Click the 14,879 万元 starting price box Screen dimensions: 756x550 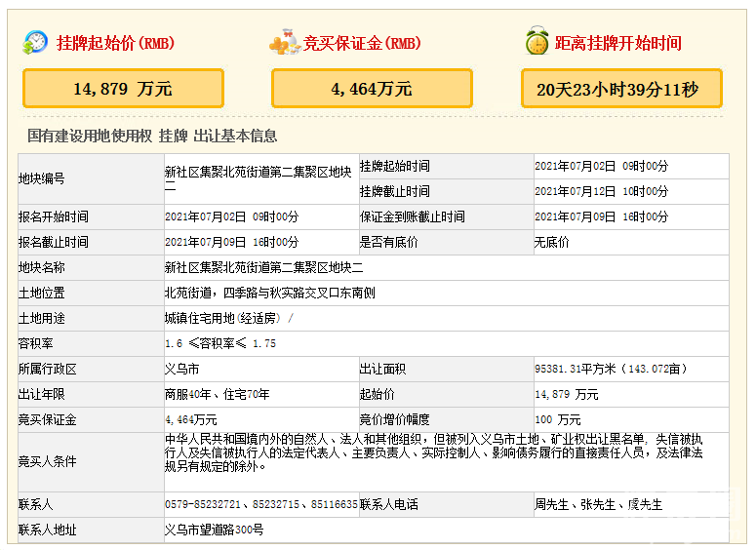[x=123, y=89]
